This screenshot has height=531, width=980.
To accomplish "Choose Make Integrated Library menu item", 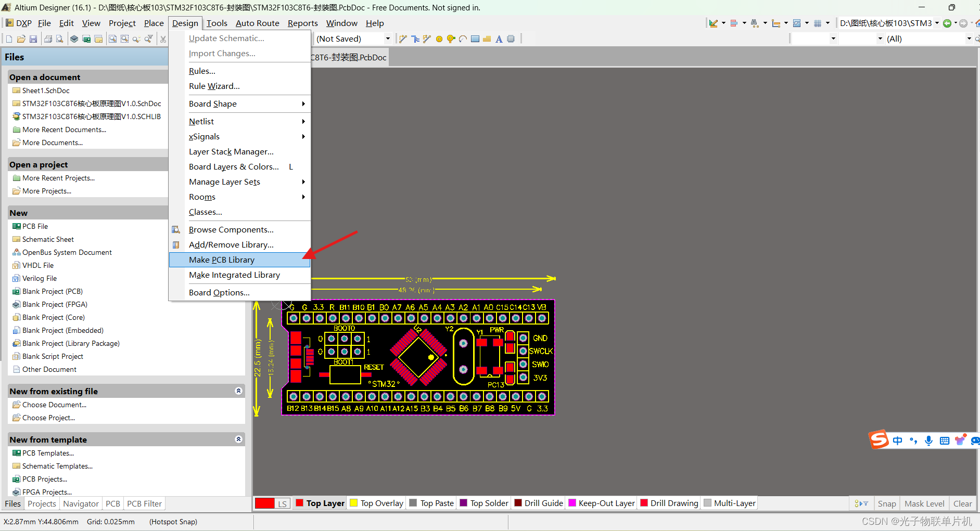I will tap(240, 275).
